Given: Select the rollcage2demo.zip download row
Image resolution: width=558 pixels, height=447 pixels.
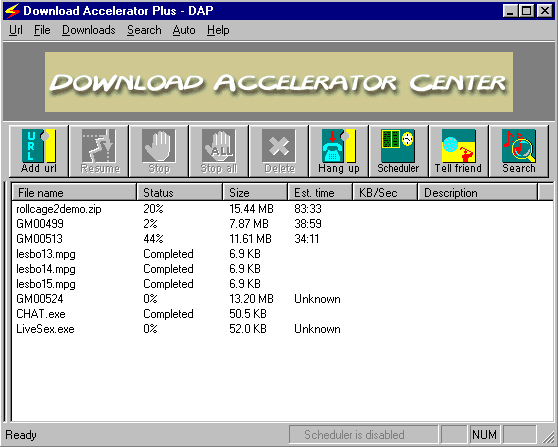Looking at the screenshot, I should click(282, 209).
